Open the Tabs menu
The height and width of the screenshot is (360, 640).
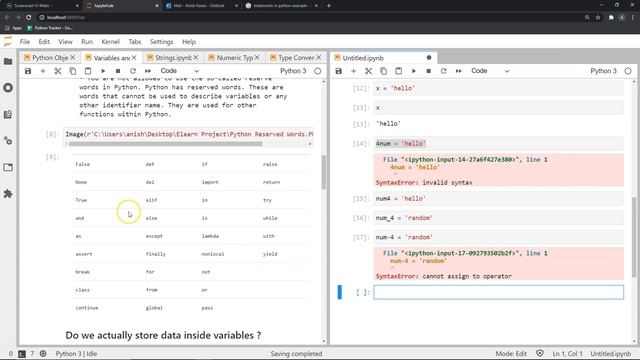pos(135,42)
